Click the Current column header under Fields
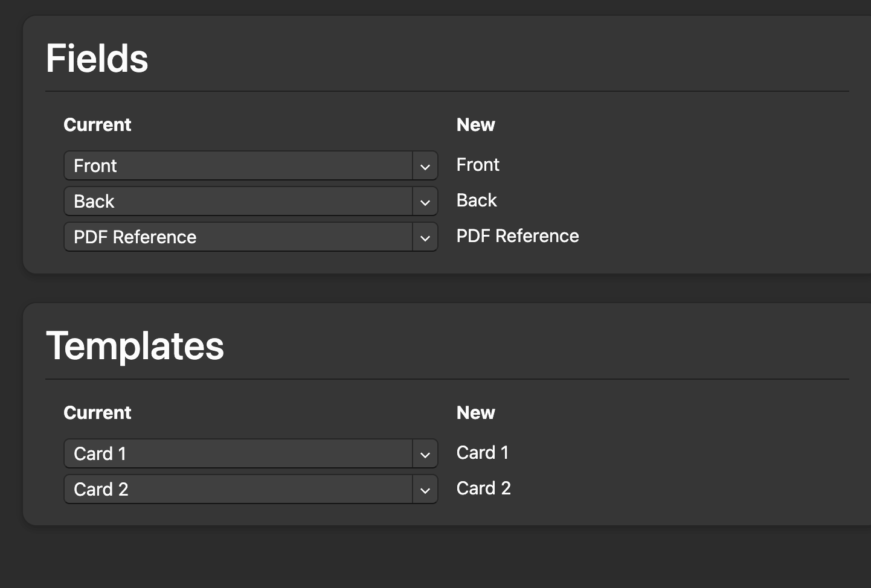 click(97, 125)
